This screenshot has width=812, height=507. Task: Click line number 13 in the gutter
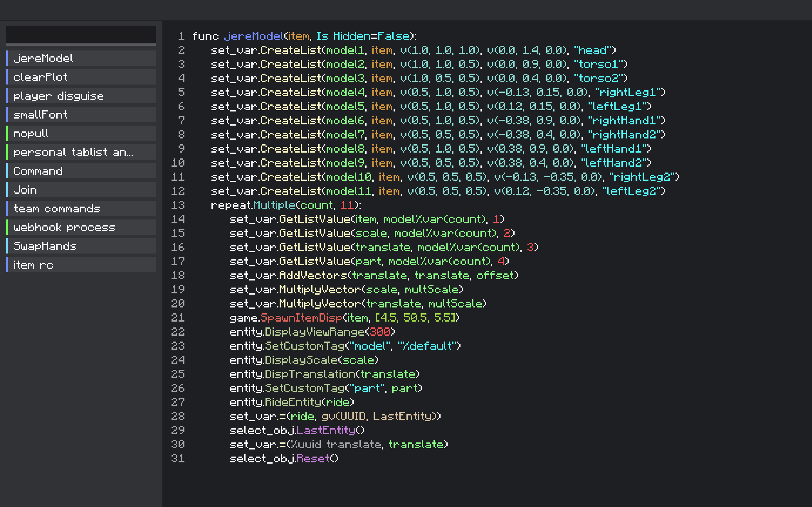tap(178, 205)
